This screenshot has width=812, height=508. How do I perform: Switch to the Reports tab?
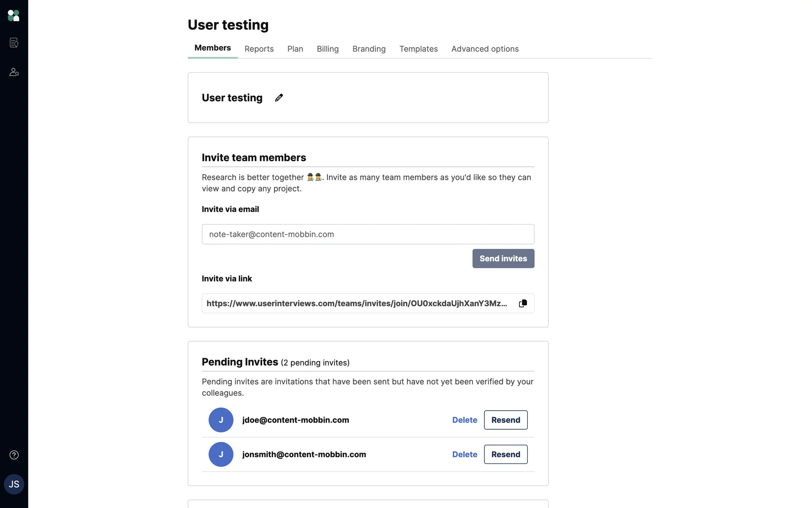[x=259, y=49]
